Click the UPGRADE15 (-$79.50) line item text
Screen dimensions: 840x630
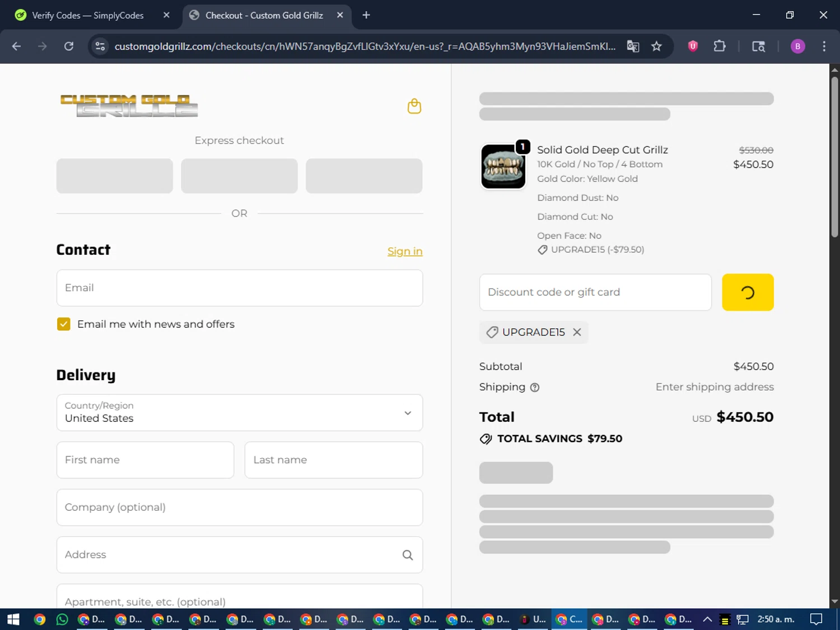598,250
